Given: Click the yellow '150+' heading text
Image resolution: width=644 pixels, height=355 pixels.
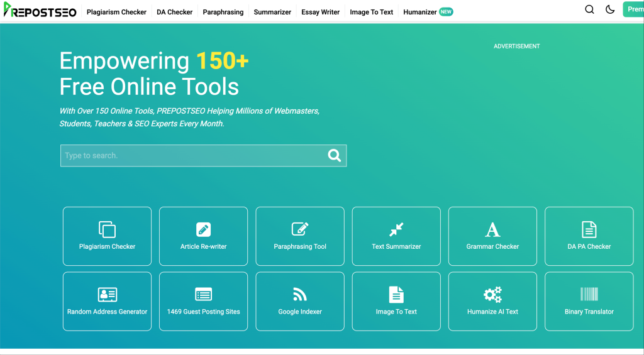Looking at the screenshot, I should pyautogui.click(x=223, y=61).
